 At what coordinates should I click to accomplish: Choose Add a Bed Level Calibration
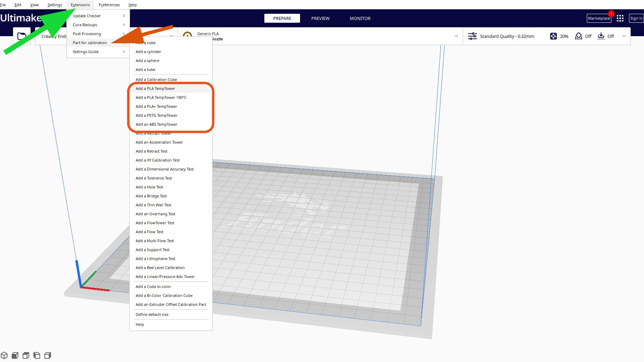[x=171, y=268]
